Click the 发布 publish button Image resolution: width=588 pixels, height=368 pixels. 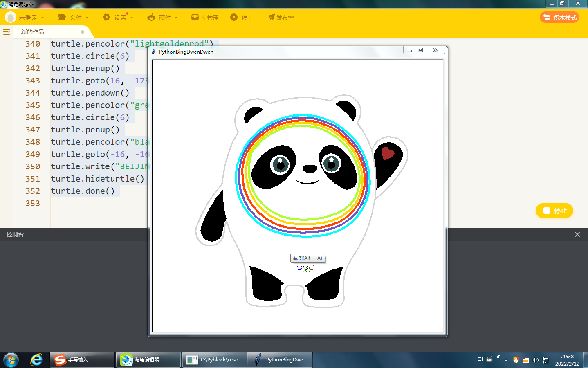pos(281,18)
